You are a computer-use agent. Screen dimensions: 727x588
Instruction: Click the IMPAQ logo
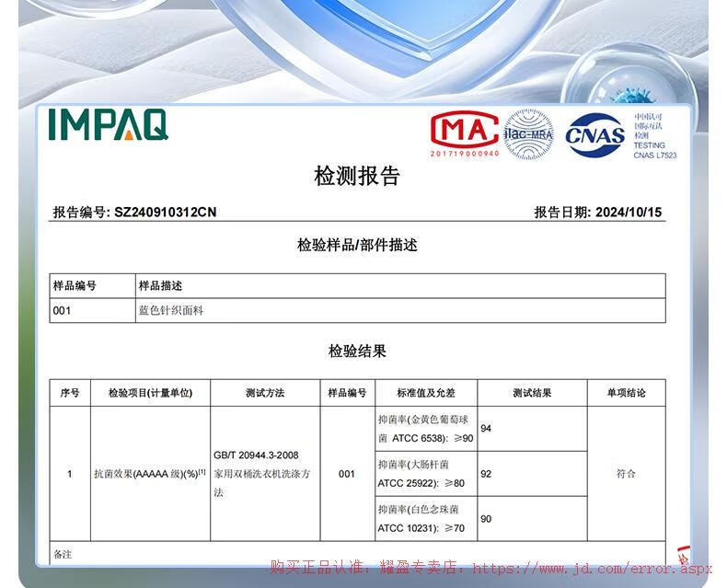pos(108,124)
